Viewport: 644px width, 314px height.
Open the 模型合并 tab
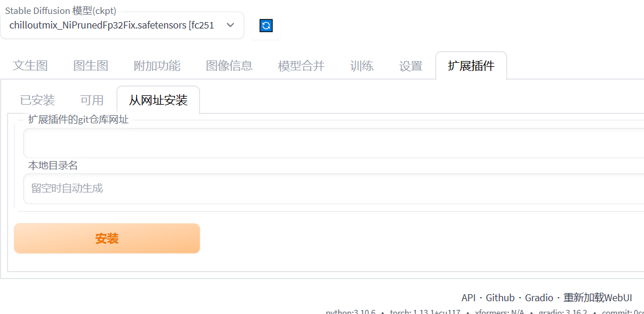[301, 66]
